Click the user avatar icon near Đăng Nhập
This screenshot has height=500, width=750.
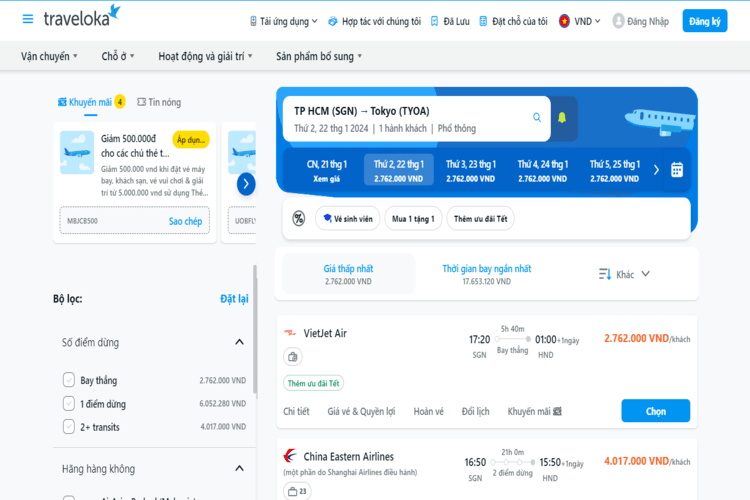coord(618,21)
